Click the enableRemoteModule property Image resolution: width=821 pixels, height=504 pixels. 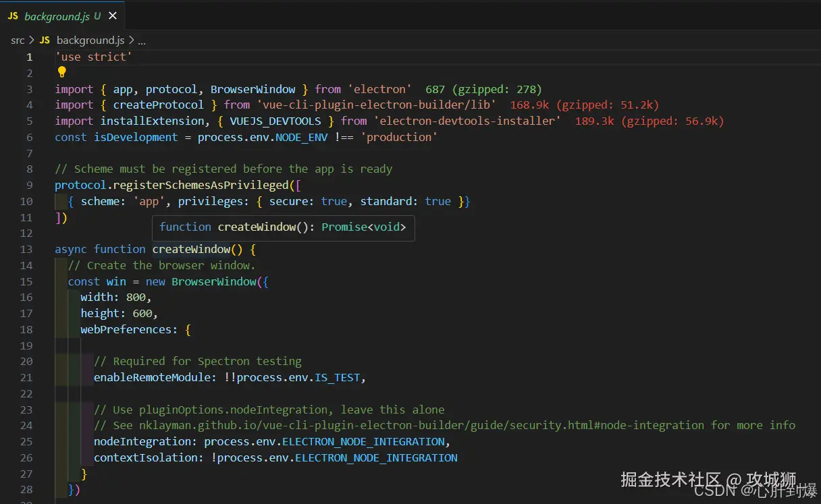pos(152,378)
